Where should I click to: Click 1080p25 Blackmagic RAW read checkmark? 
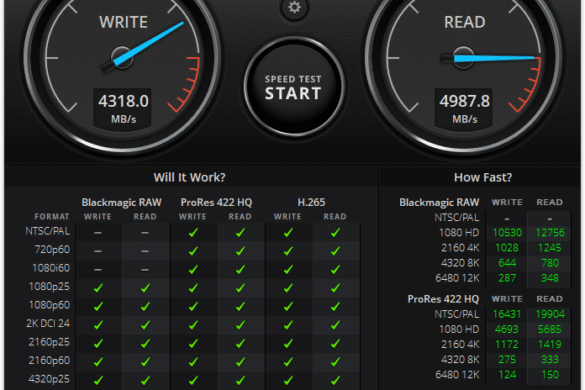click(x=145, y=288)
